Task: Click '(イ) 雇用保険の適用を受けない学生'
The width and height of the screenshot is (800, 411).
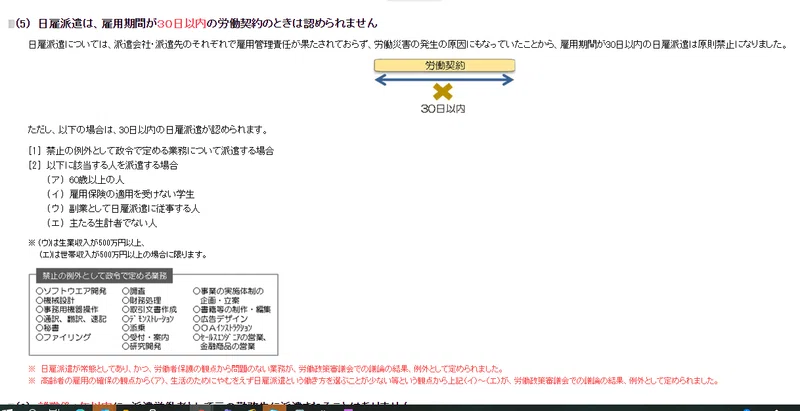Action: point(120,194)
